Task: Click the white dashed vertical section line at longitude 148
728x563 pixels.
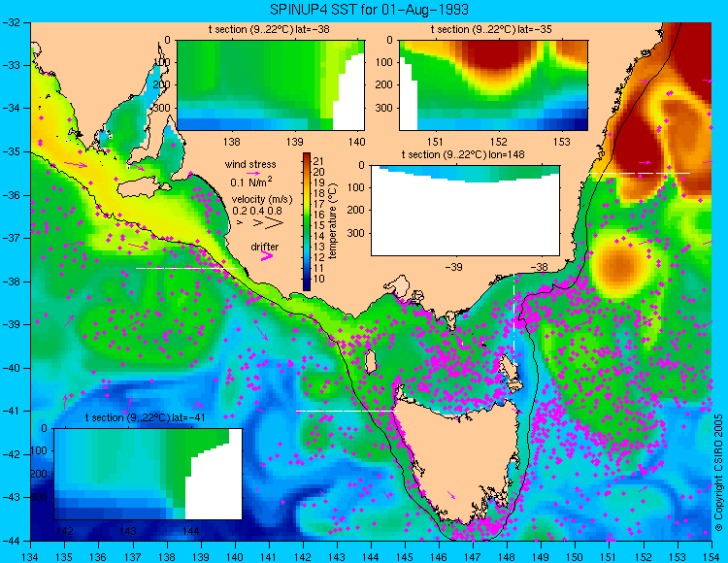Action: [x=514, y=319]
